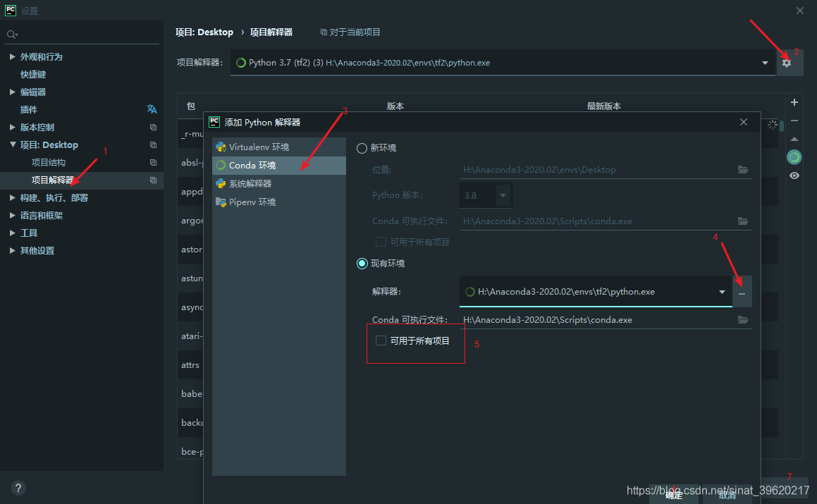Screen dimensions: 817x504
Task: Open the Python 版本 3.8 dropdown
Action: click(x=503, y=195)
